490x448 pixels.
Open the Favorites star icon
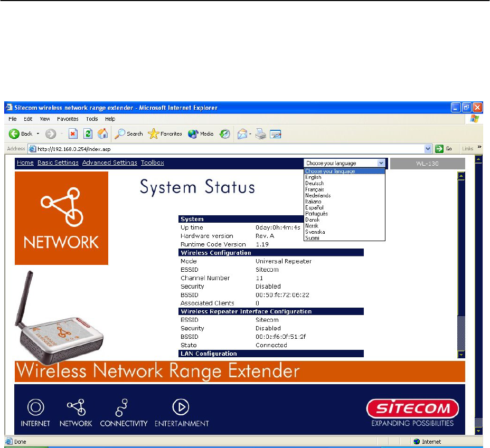(153, 134)
